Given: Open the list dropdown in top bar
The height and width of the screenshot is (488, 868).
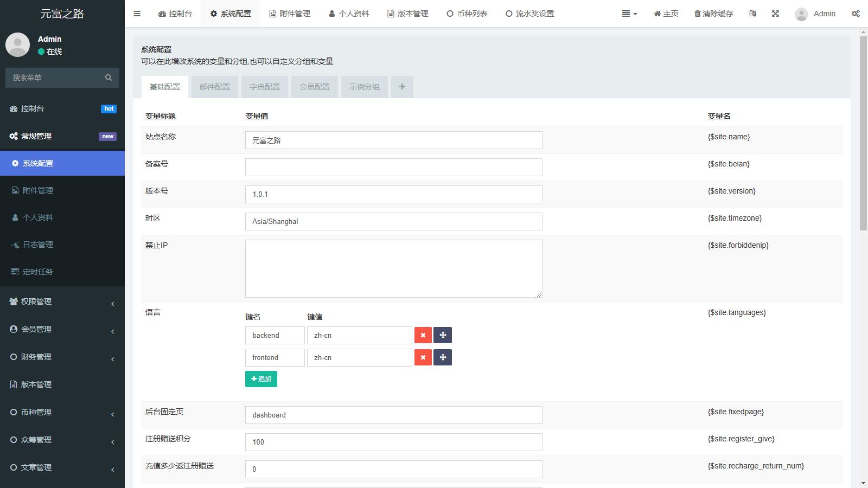Looking at the screenshot, I should tap(629, 14).
